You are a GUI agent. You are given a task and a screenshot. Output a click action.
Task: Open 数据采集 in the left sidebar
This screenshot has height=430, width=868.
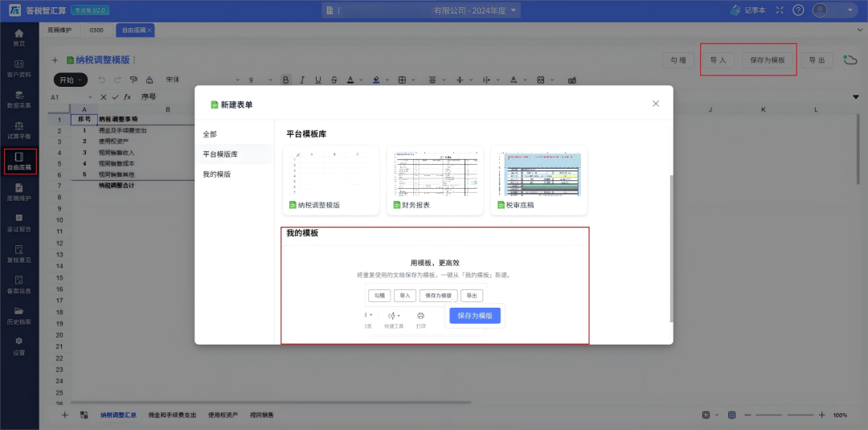click(18, 100)
